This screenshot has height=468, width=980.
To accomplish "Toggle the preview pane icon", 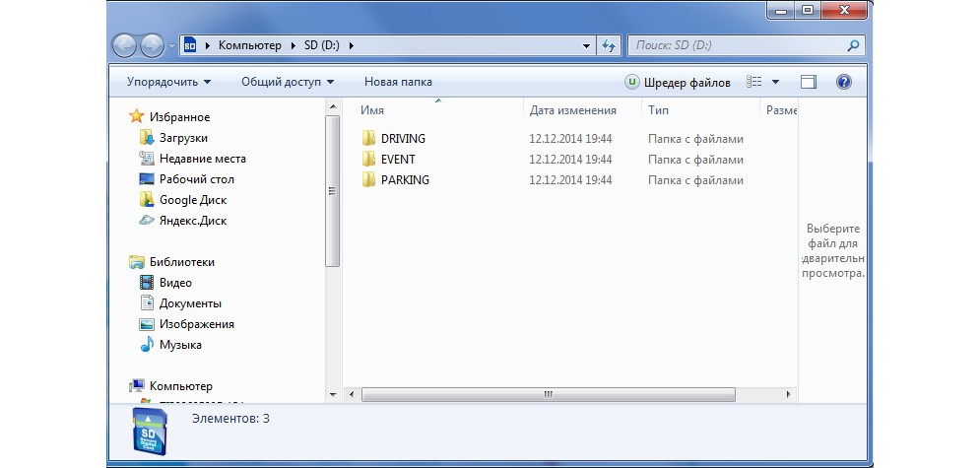I will click(x=809, y=82).
